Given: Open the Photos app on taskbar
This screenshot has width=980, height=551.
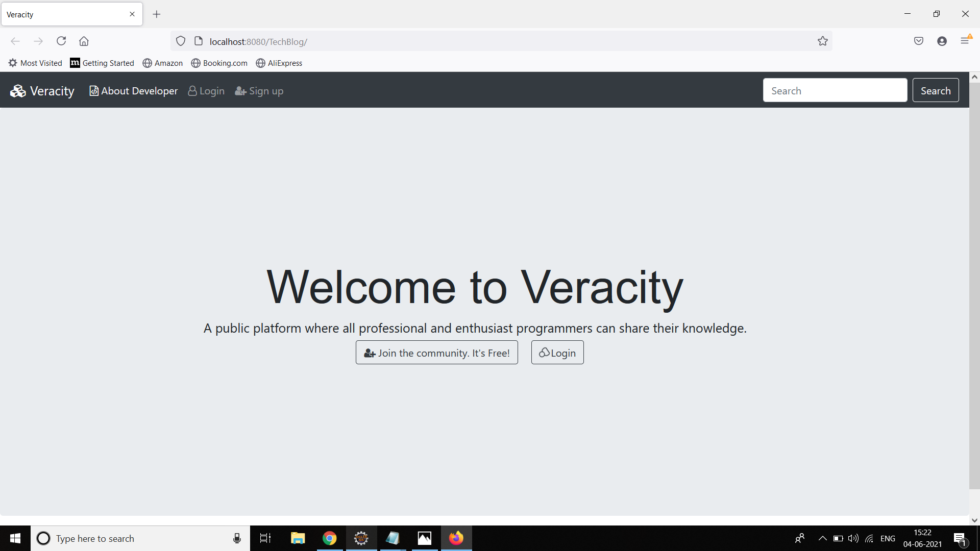Looking at the screenshot, I should 425,538.
